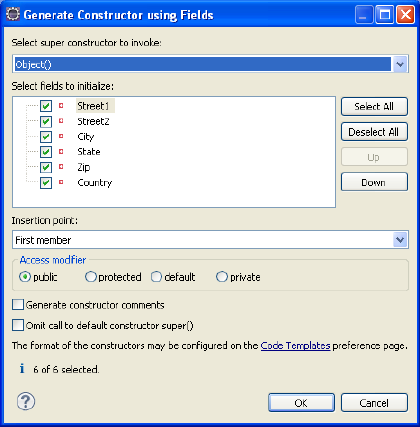Uncheck the Street1 field checkbox
Image resolution: width=420 pixels, height=427 pixels.
click(46, 106)
